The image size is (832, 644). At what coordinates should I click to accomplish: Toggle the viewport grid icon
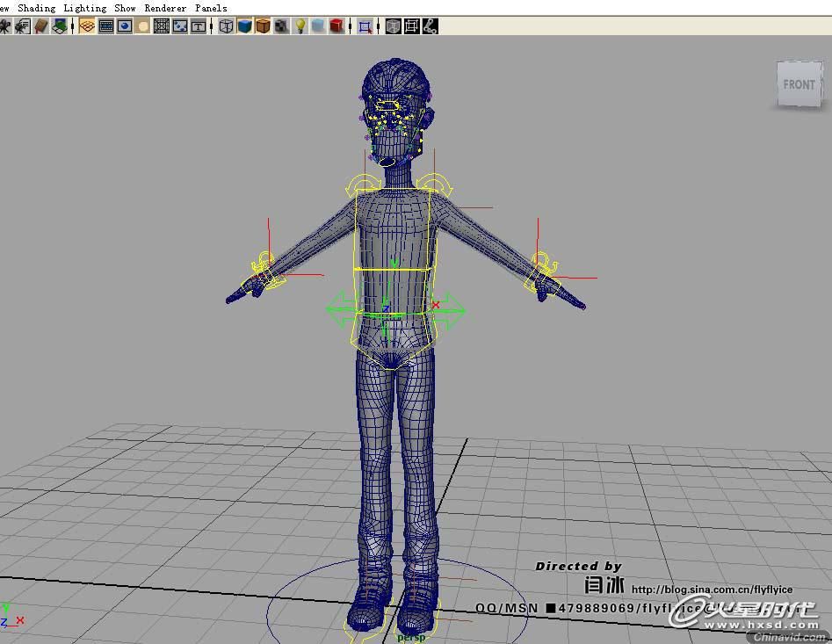click(87, 26)
